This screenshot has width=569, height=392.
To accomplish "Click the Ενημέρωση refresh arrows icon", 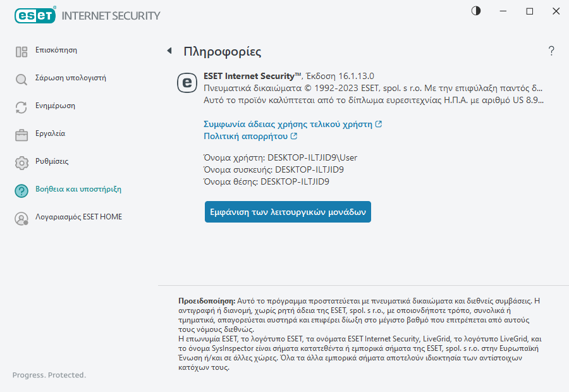I will (x=21, y=107).
